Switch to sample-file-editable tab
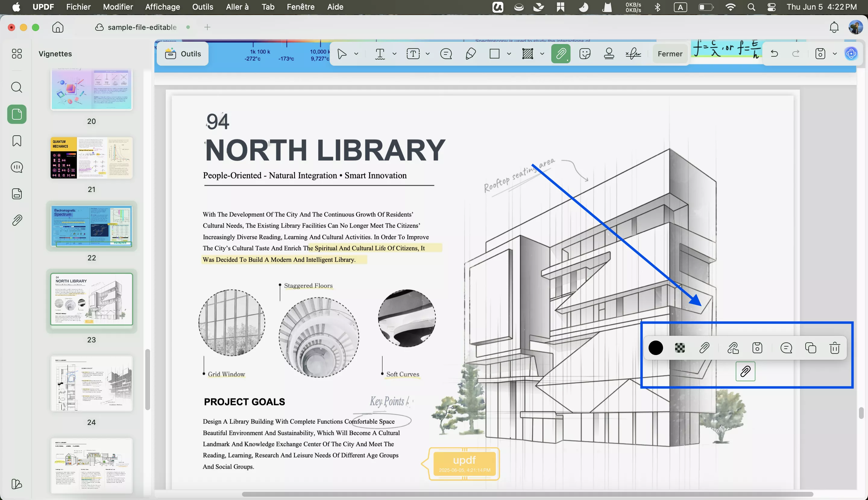 pyautogui.click(x=142, y=27)
